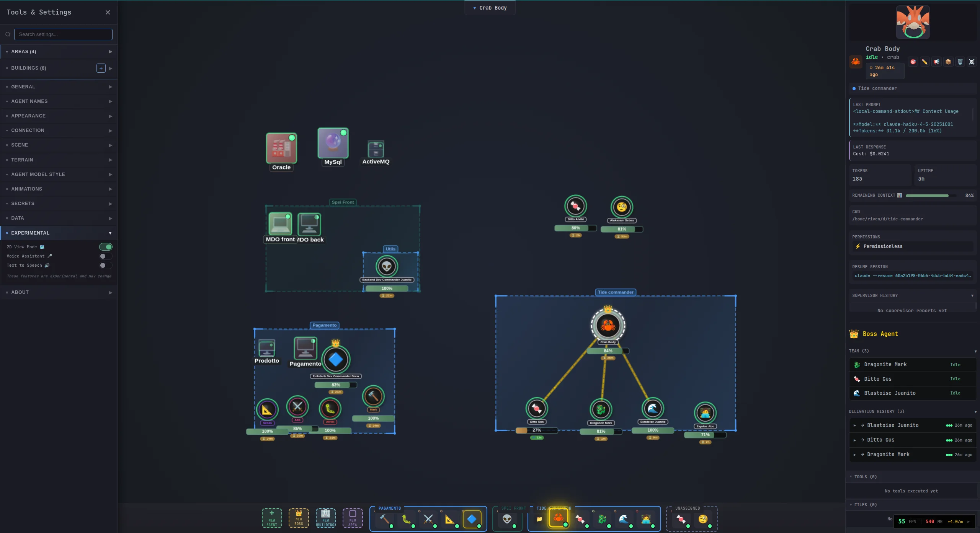Select the pencil edit icon for Crab Body
Screen dimensions: 980x533
click(x=924, y=62)
